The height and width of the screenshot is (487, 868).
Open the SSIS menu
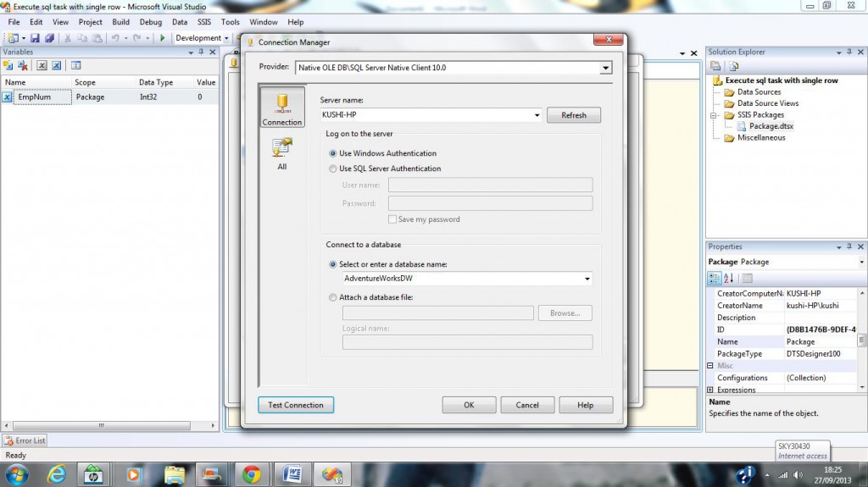point(204,22)
